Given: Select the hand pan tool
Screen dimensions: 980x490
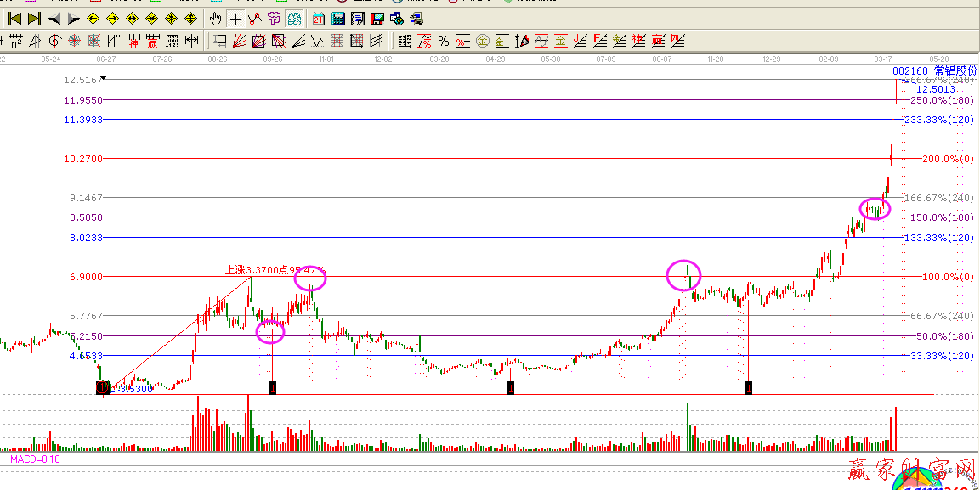Looking at the screenshot, I should pos(215,18).
